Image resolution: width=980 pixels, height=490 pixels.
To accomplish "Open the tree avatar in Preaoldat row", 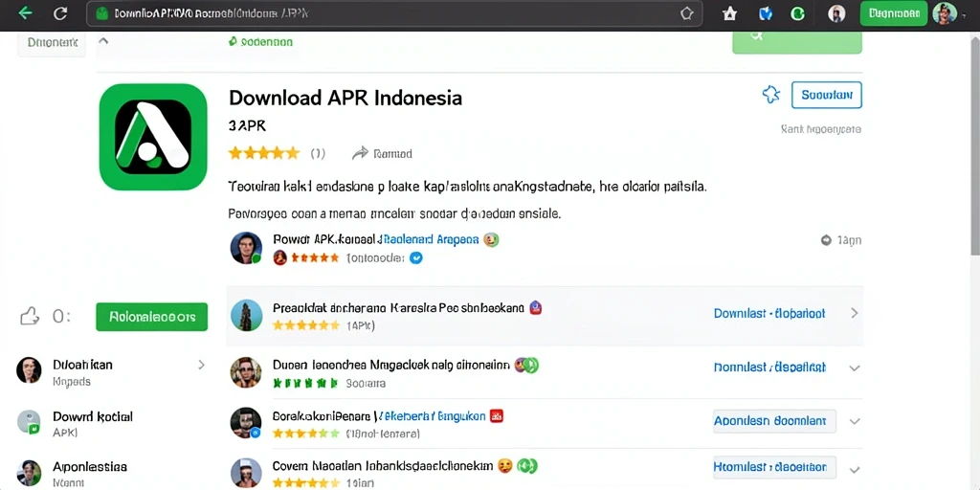I will pyautogui.click(x=246, y=315).
